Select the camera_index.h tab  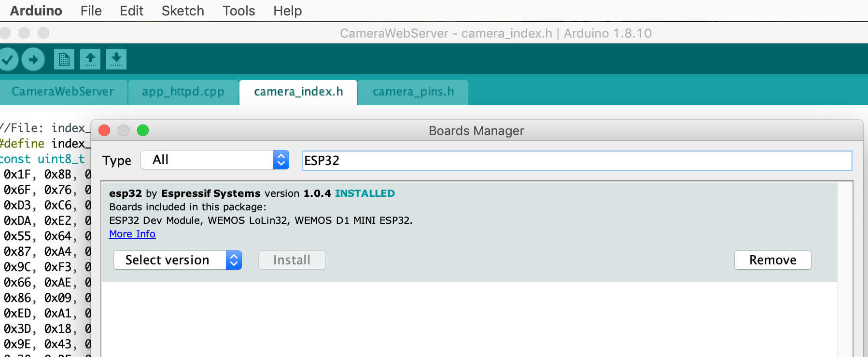(298, 92)
